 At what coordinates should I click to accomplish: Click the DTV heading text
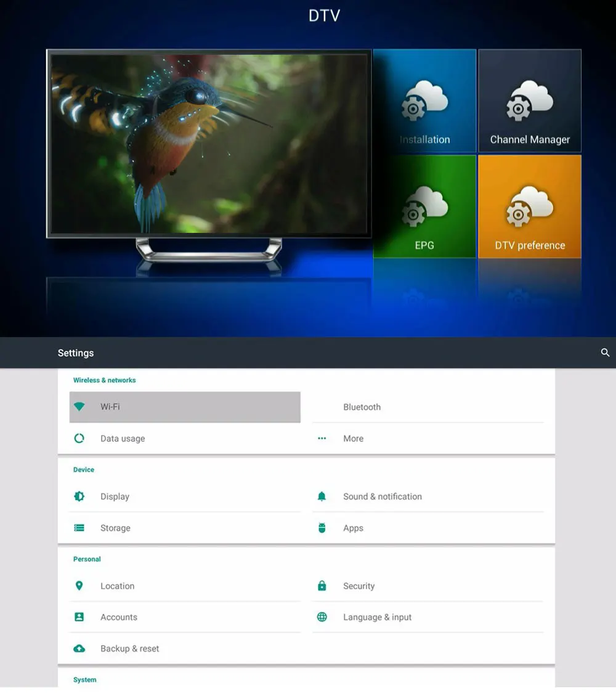[324, 15]
